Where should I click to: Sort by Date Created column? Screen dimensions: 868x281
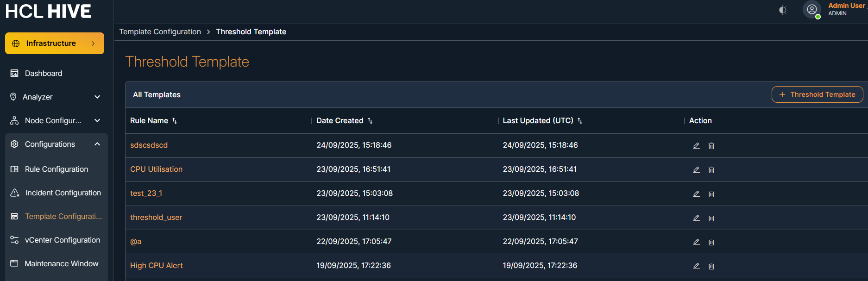370,121
